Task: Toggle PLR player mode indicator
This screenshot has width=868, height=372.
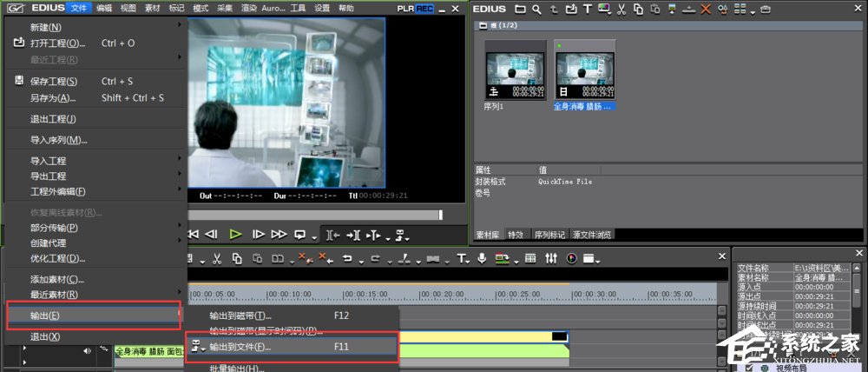Action: (404, 8)
